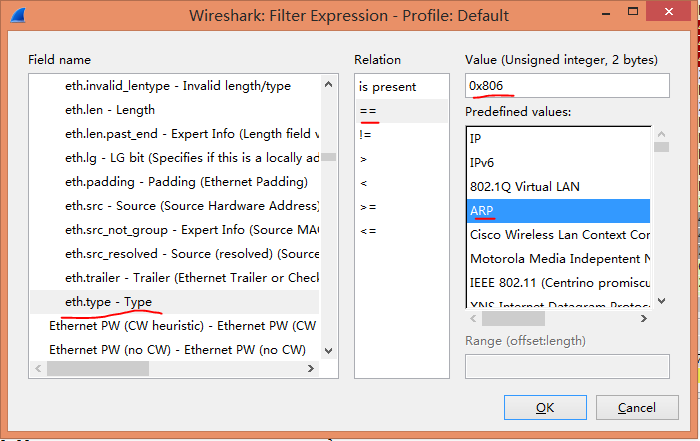Choose the <= relation
700x441 pixels.
click(x=402, y=231)
